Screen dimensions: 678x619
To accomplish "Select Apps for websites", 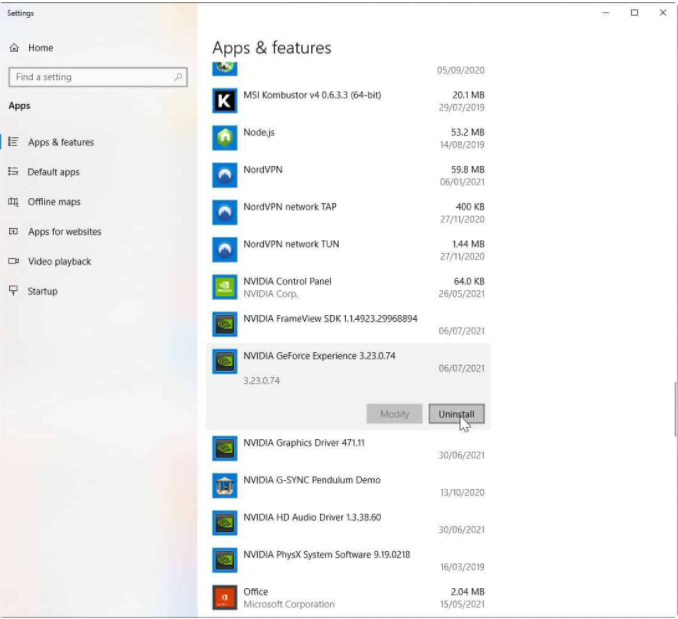I will pos(65,232).
